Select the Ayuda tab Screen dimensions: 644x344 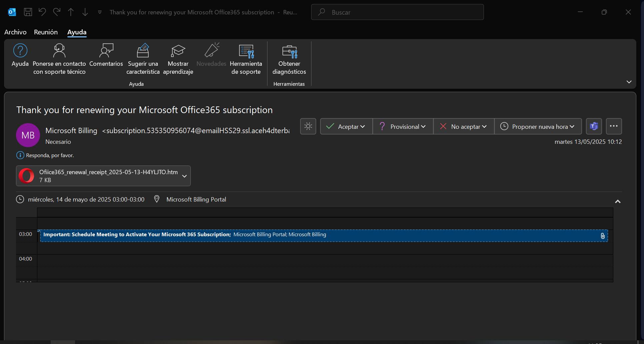77,32
